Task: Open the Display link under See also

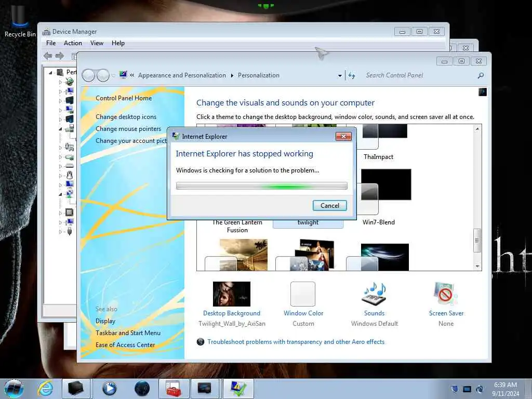Action: click(105, 321)
